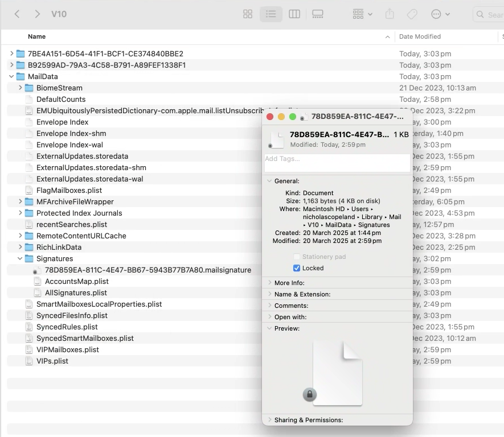Expand the Sharing & Permissions section
The width and height of the screenshot is (504, 437).
pos(269,420)
